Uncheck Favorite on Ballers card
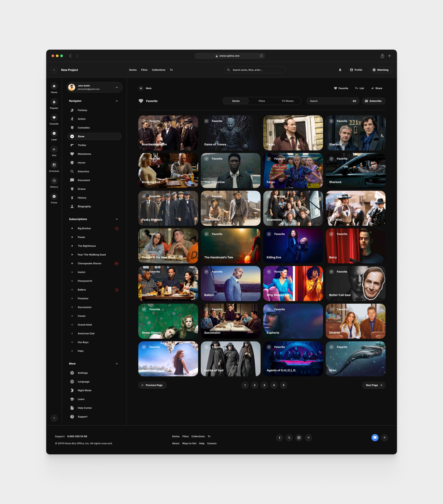Image resolution: width=443 pixels, height=504 pixels. [x=207, y=272]
